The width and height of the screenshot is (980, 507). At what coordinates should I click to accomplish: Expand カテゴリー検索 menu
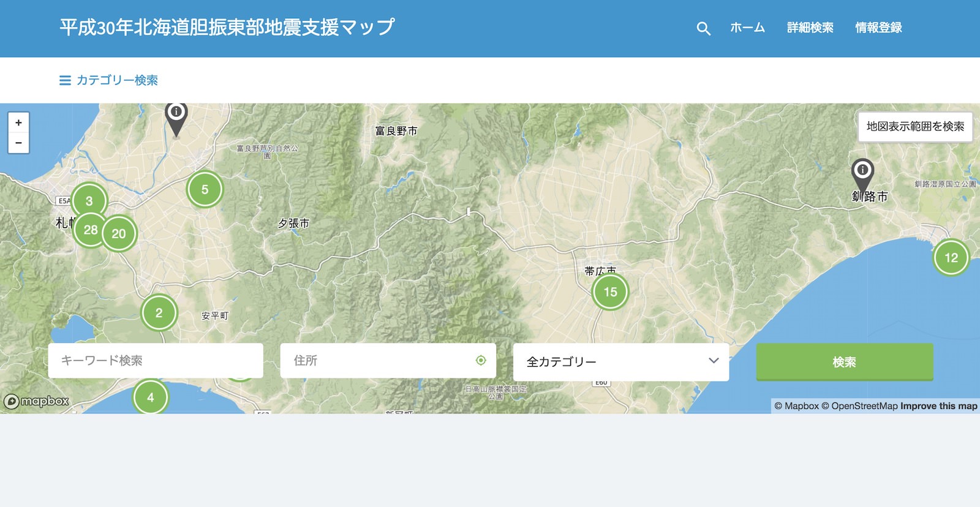pyautogui.click(x=108, y=80)
